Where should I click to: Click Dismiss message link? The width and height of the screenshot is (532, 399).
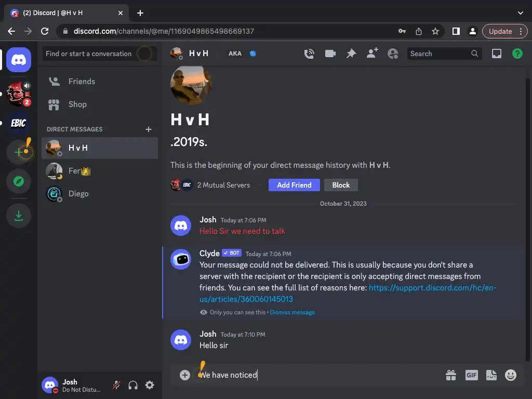tap(292, 312)
